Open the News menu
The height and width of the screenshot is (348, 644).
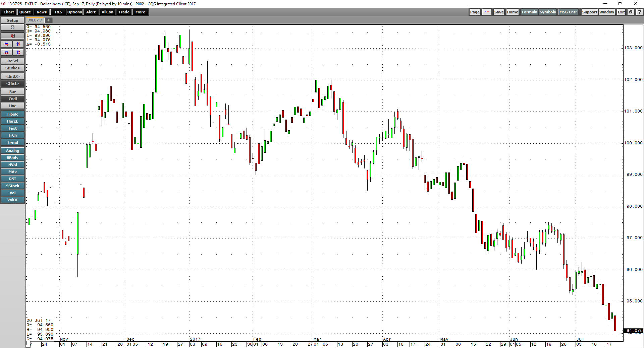pyautogui.click(x=42, y=12)
